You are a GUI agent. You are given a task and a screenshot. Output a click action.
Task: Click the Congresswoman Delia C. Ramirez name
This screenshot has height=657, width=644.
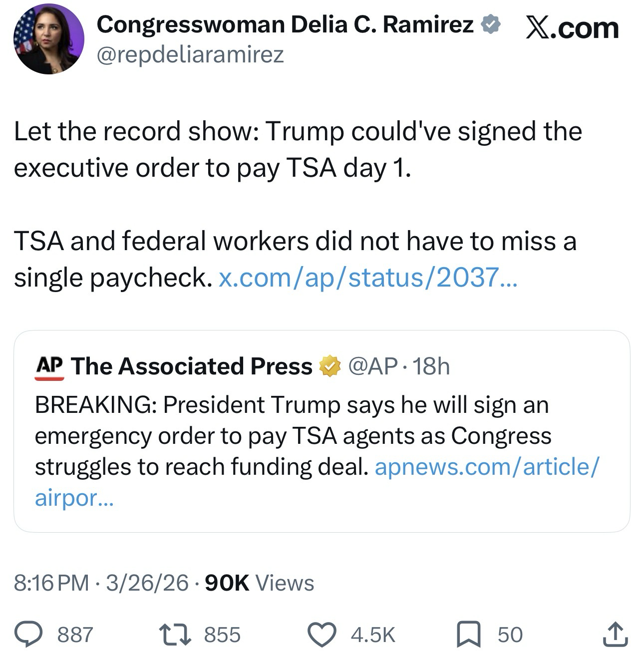pos(285,24)
